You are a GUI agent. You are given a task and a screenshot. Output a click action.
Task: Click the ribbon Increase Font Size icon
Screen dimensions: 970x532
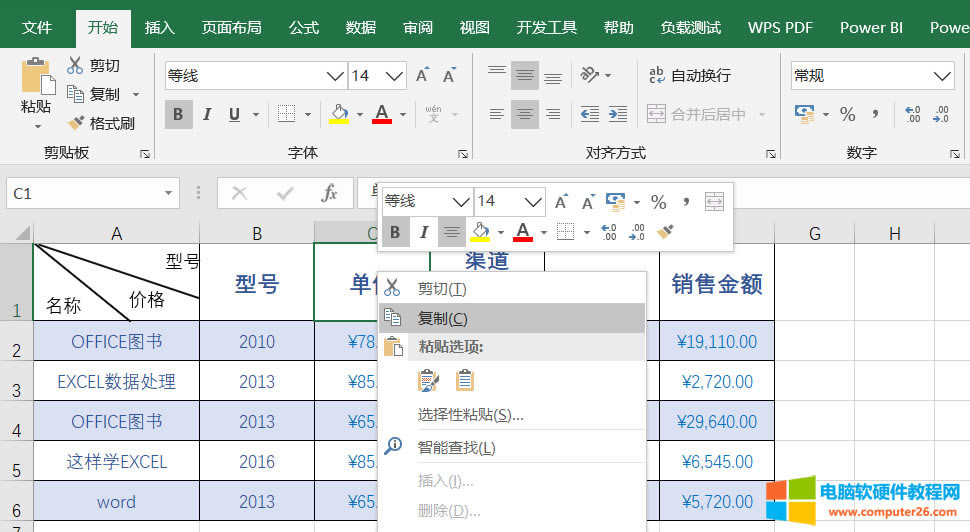422,76
